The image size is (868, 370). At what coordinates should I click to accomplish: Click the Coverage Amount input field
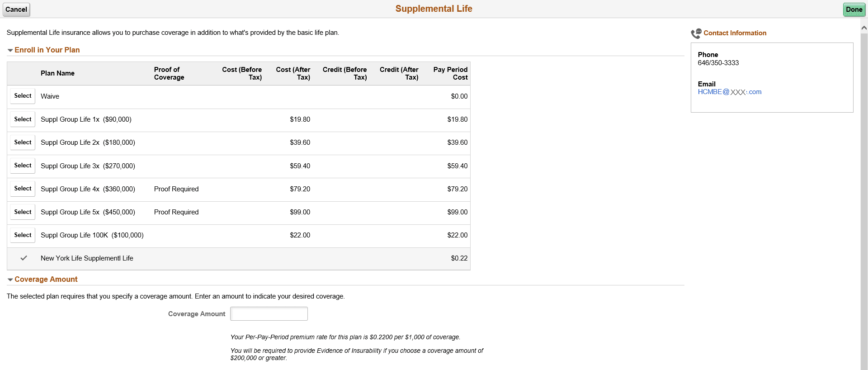coord(269,314)
